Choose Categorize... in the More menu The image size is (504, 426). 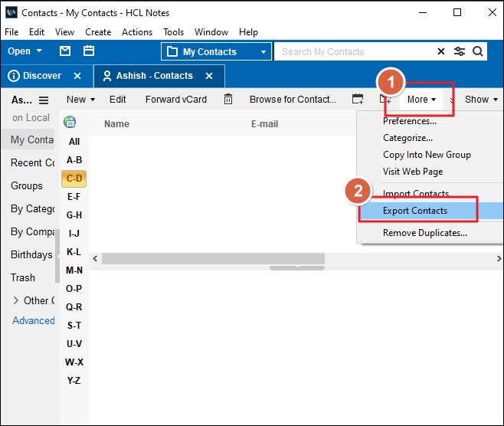tap(407, 138)
